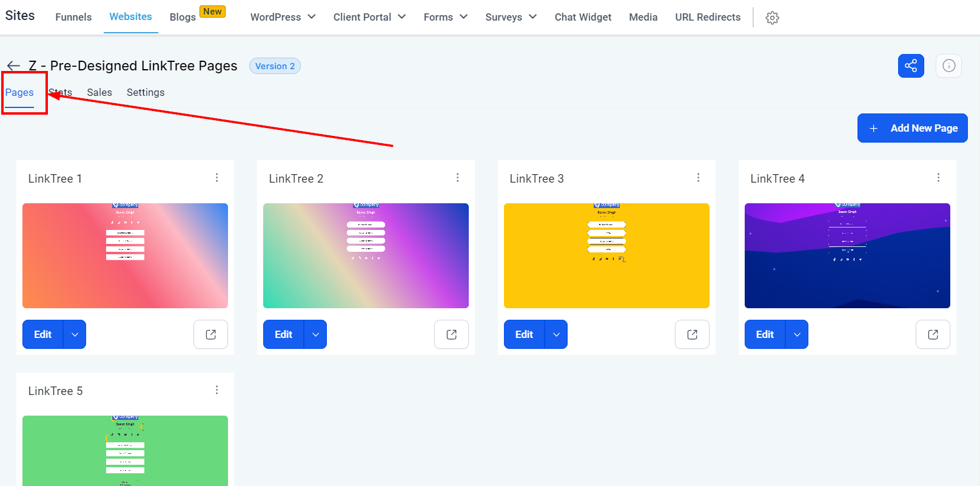Open LinkTree 4 external preview icon

click(933, 334)
